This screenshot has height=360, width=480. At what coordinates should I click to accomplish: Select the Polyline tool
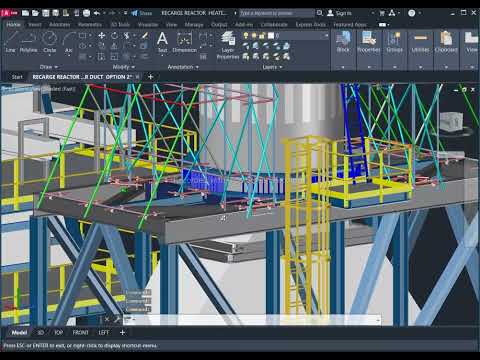coord(28,42)
